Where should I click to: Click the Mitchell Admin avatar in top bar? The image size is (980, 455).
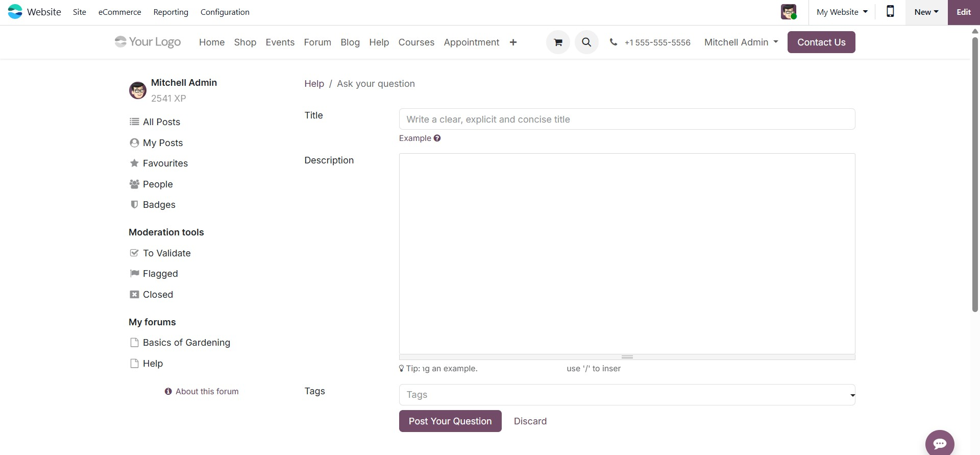789,12
